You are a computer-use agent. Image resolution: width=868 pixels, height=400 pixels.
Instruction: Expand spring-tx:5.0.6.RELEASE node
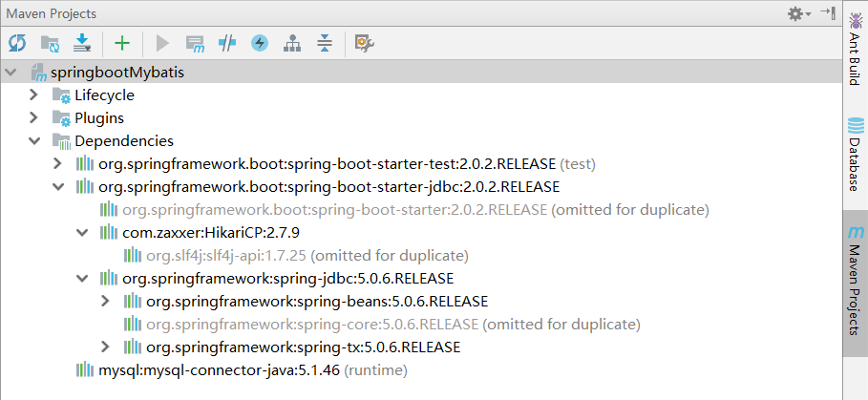[105, 347]
